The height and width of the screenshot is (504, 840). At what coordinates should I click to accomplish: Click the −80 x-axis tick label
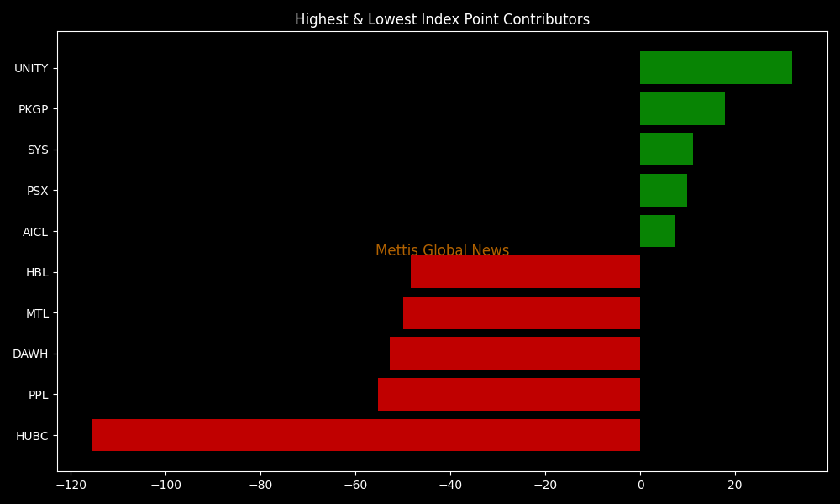pos(261,486)
